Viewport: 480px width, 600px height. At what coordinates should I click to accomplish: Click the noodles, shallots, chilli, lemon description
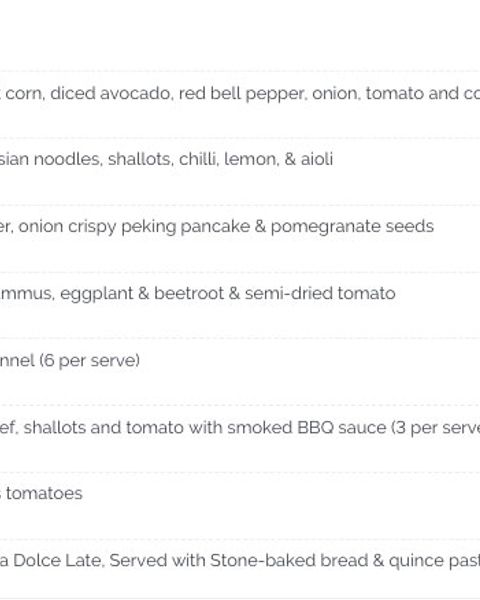[167, 159]
